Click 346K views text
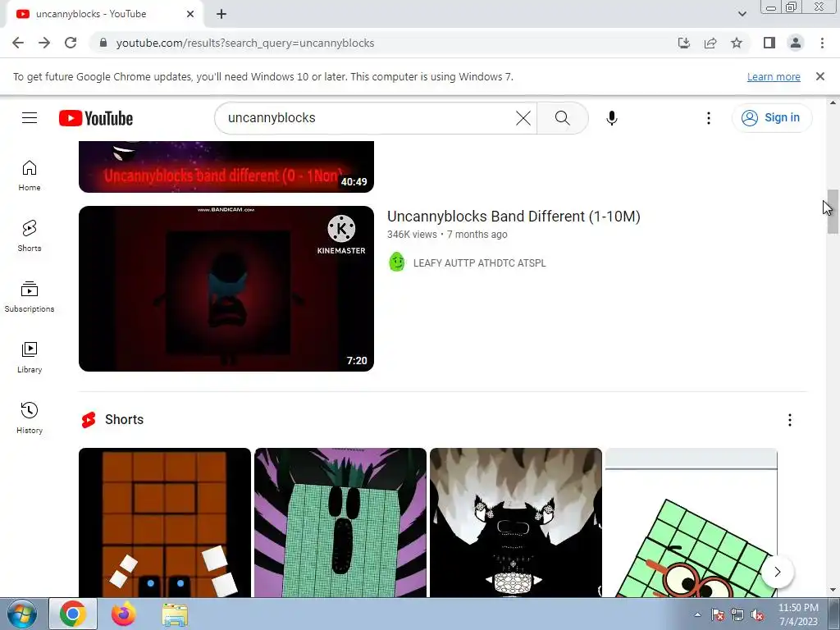The image size is (840, 630). coord(412,235)
